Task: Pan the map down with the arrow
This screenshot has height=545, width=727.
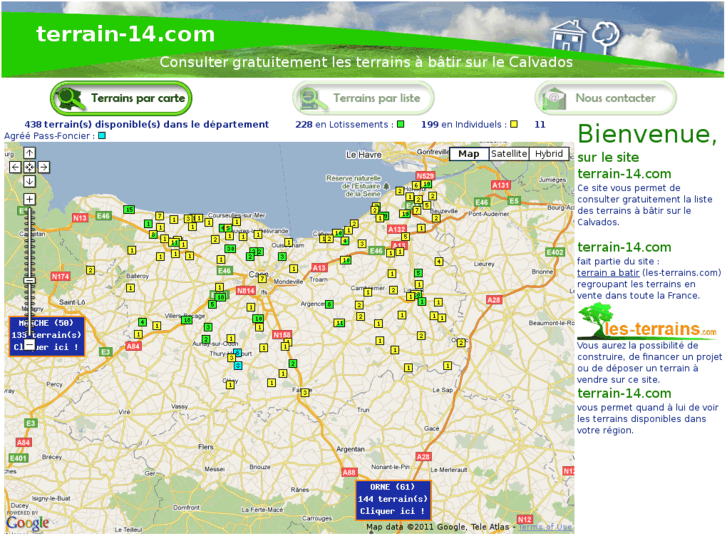Action: click(x=29, y=181)
